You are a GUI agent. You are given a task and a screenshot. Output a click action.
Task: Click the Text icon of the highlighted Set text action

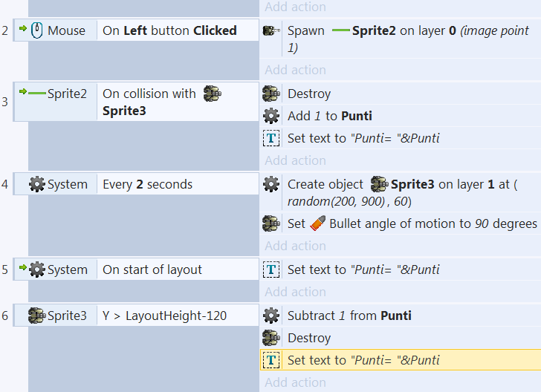click(x=271, y=360)
